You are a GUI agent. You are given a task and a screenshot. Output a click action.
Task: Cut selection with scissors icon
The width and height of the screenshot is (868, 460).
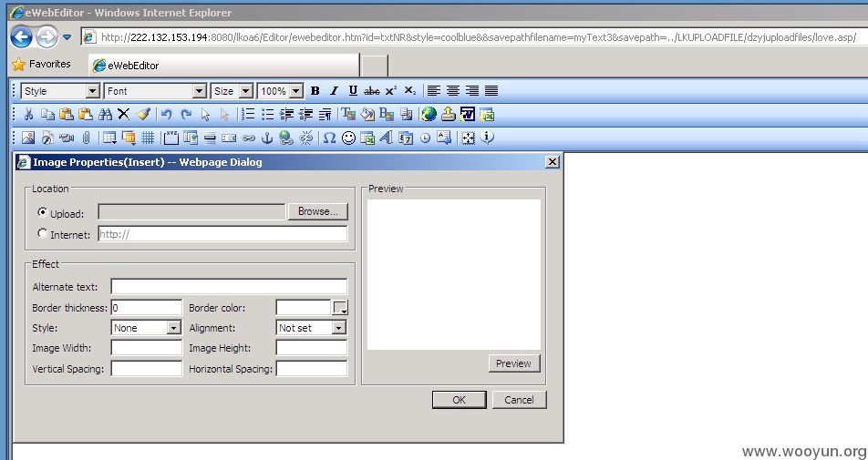pos(28,115)
